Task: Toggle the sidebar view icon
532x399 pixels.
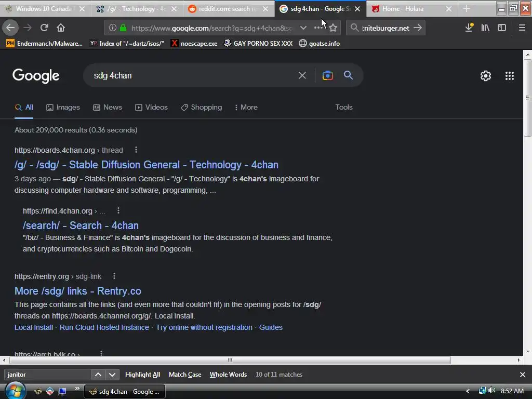Action: pyautogui.click(x=502, y=28)
